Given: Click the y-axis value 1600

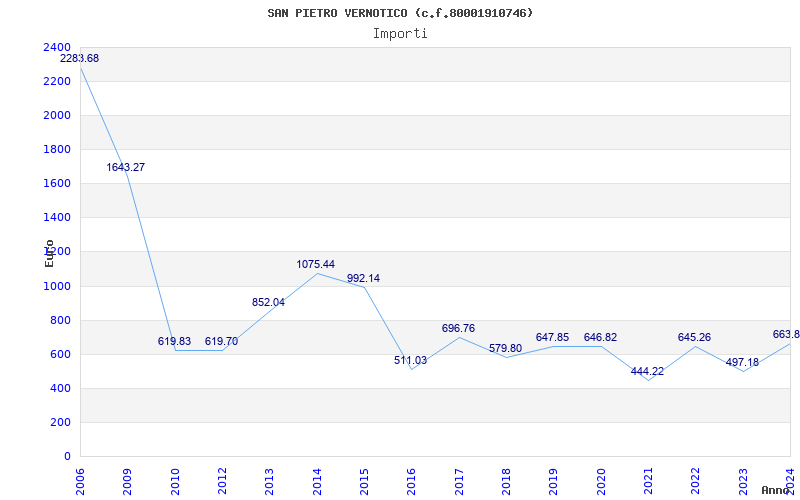Looking at the screenshot, I should coord(57,184).
